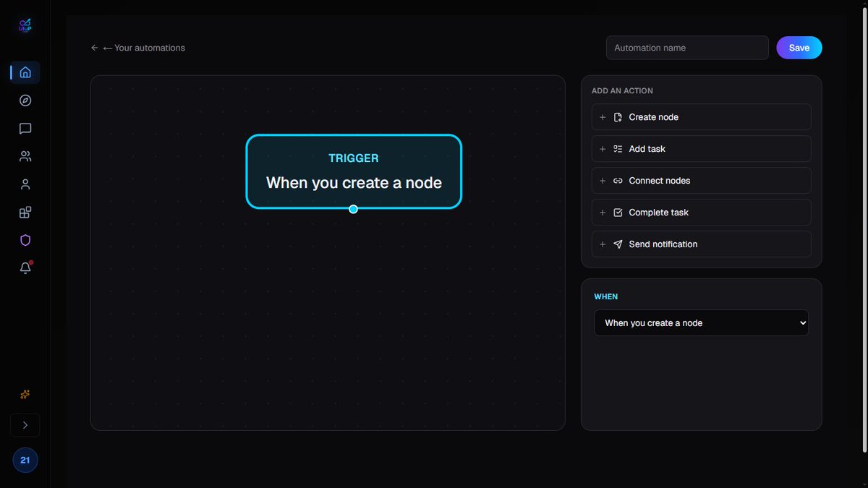
Task: Click plus sign beside Add task
Action: 603,149
